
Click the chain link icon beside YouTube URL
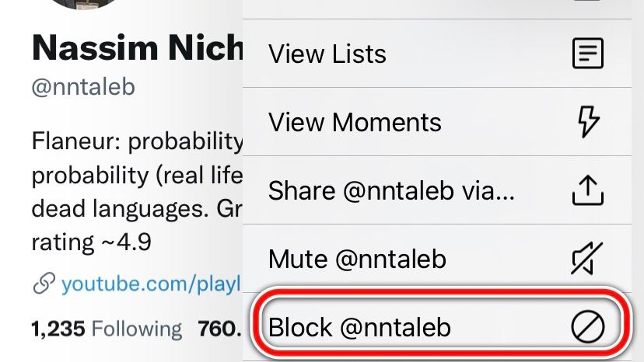coord(44,285)
